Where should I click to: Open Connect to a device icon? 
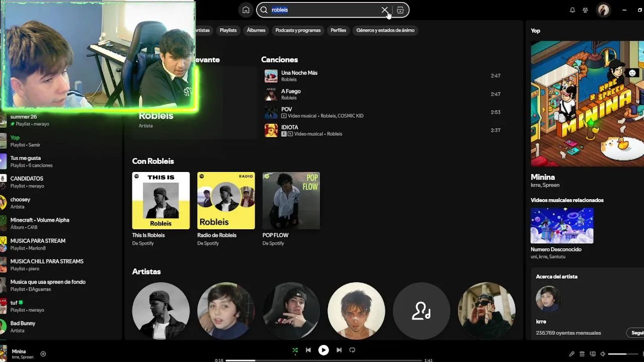click(x=593, y=354)
